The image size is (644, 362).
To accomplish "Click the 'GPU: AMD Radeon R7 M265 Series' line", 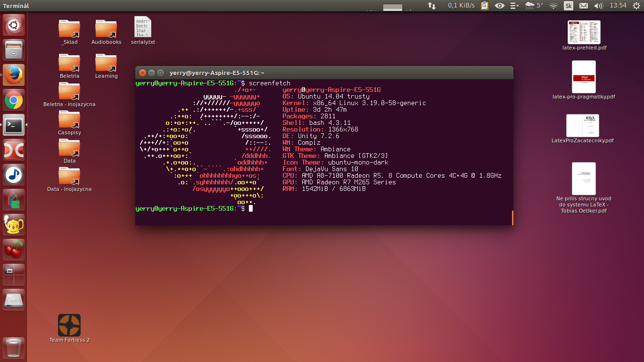I will tap(339, 182).
